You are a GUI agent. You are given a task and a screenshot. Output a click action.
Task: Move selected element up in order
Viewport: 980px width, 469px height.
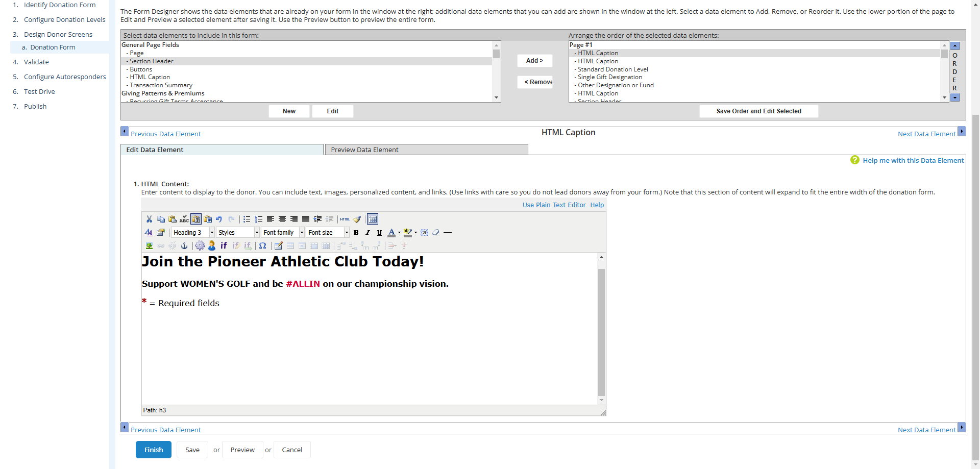pyautogui.click(x=955, y=45)
